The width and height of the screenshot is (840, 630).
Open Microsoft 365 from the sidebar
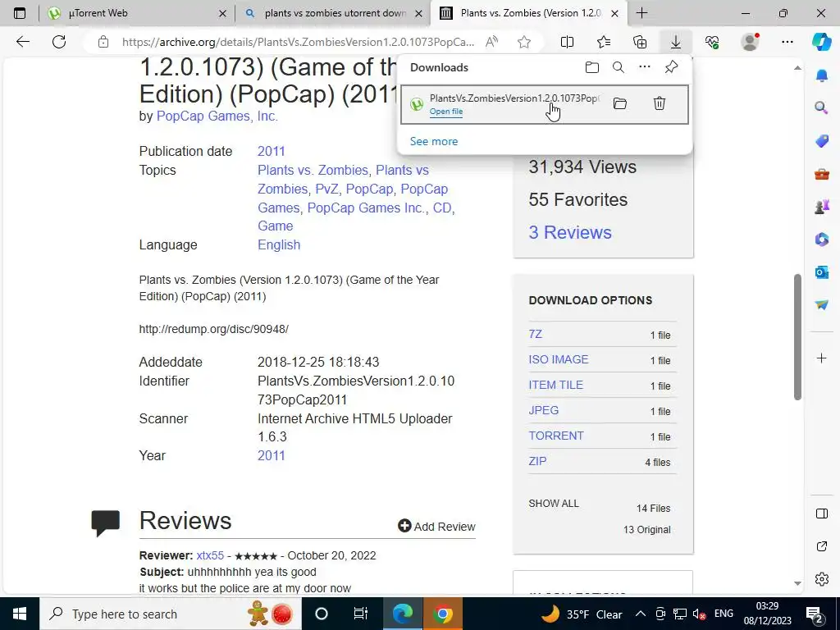(822, 240)
